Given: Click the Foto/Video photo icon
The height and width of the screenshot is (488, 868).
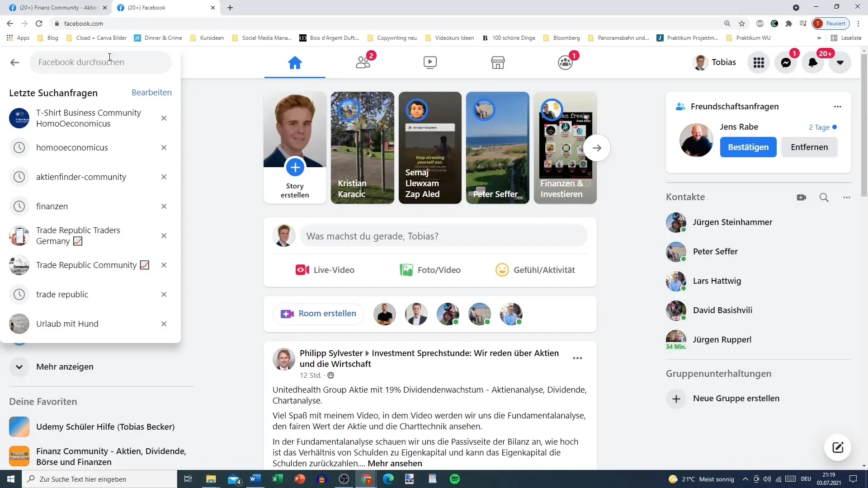Looking at the screenshot, I should click(406, 269).
